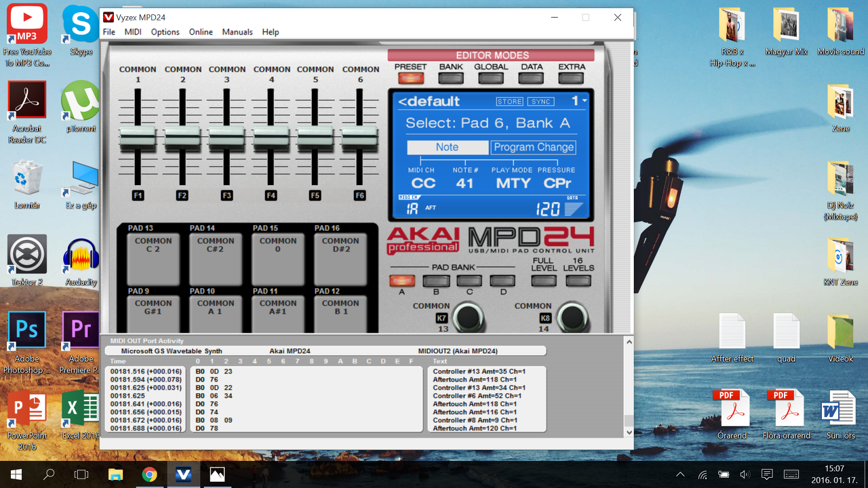The height and width of the screenshot is (488, 868).
Task: Open the Lomtár recycle bin icon
Action: point(27,184)
